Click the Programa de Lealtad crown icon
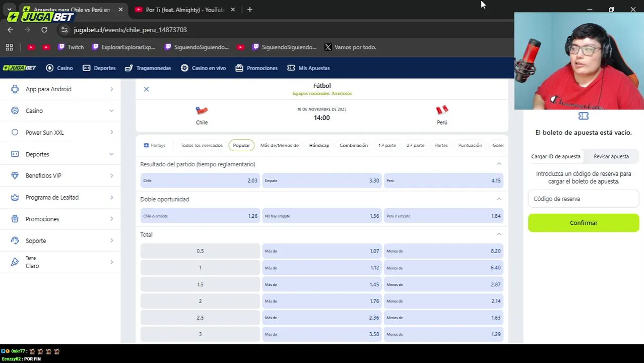The width and height of the screenshot is (644, 363). pyautogui.click(x=15, y=198)
